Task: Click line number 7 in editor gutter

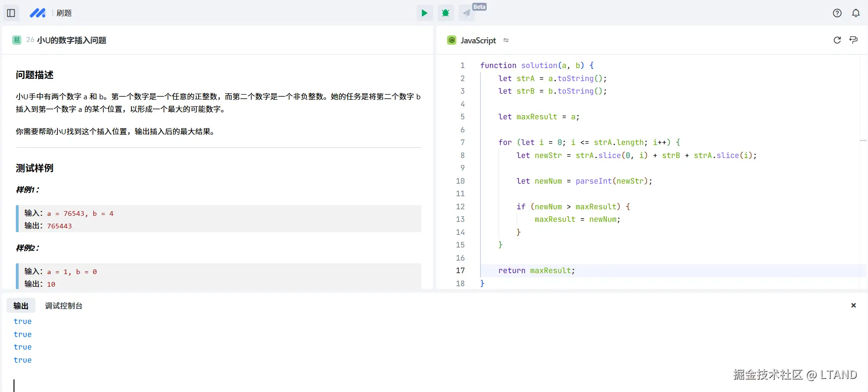Action: (462, 143)
